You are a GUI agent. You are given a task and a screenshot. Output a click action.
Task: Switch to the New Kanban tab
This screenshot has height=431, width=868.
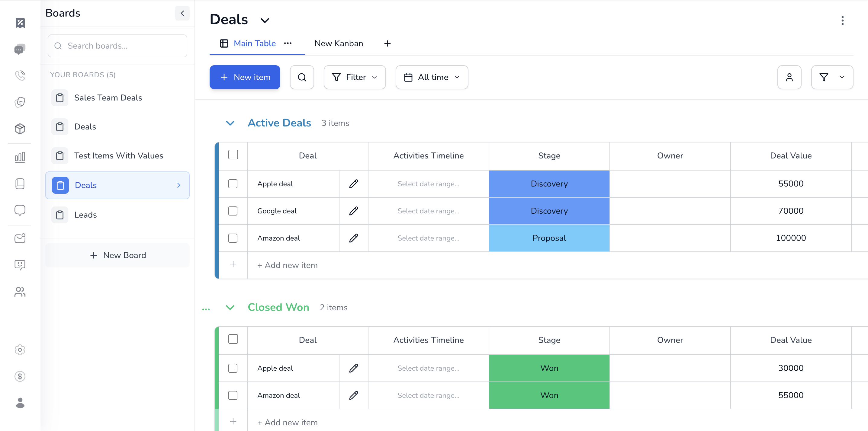click(x=339, y=43)
